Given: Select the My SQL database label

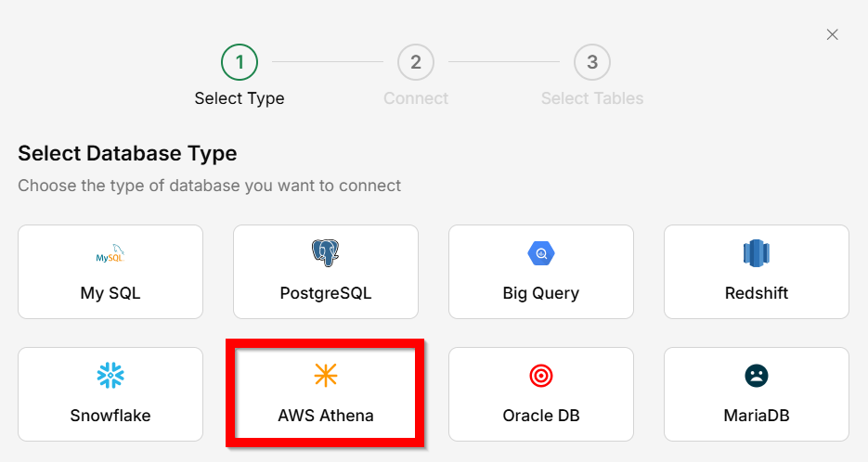Looking at the screenshot, I should [110, 293].
